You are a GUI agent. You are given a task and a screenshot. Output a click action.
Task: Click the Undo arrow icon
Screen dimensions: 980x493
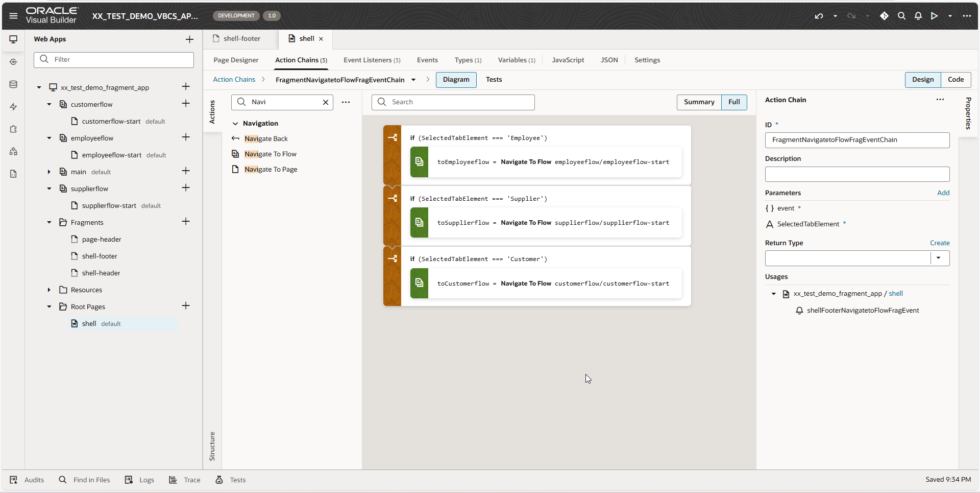click(819, 16)
